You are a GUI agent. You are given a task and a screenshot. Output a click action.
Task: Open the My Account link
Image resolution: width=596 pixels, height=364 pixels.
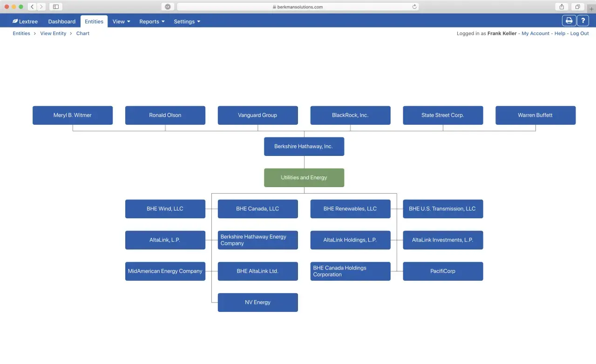click(535, 34)
